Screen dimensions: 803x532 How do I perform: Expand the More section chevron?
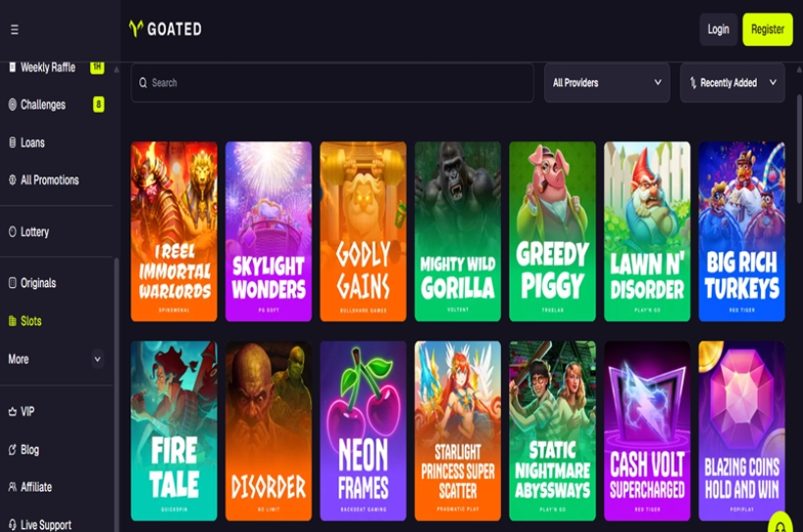pos(97,360)
